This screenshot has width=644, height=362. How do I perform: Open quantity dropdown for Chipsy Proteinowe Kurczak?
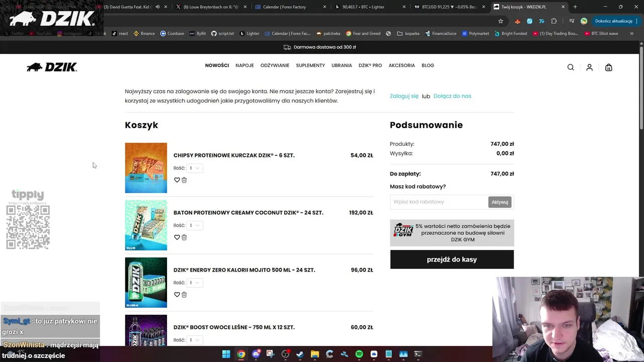(x=195, y=168)
